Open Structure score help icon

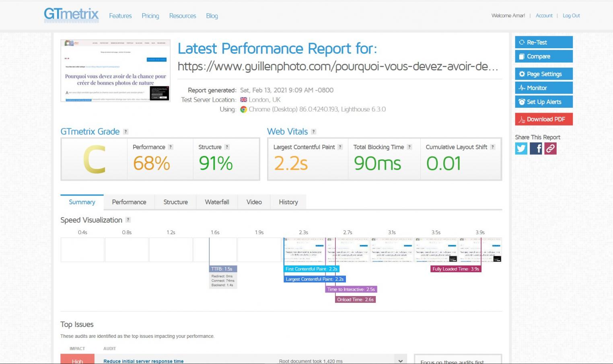[227, 147]
